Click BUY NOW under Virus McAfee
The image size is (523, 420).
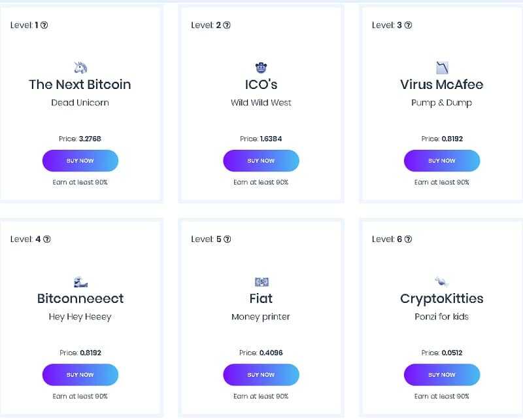click(x=442, y=160)
